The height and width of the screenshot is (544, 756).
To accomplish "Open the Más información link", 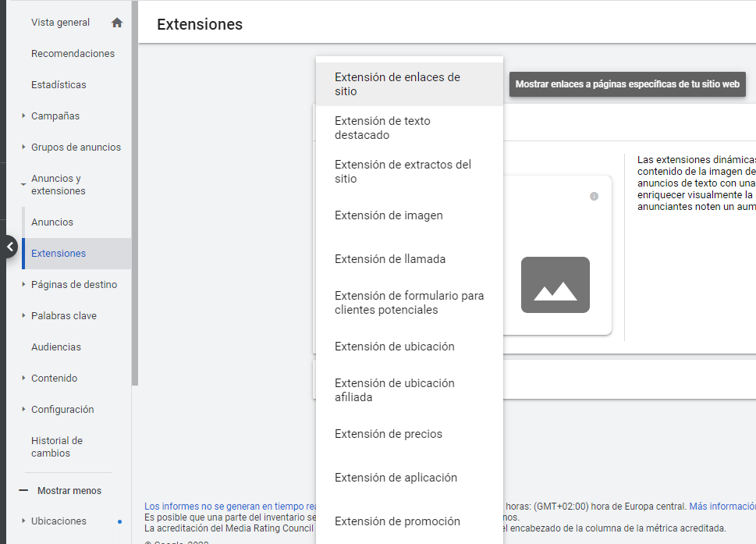I will coord(722,507).
